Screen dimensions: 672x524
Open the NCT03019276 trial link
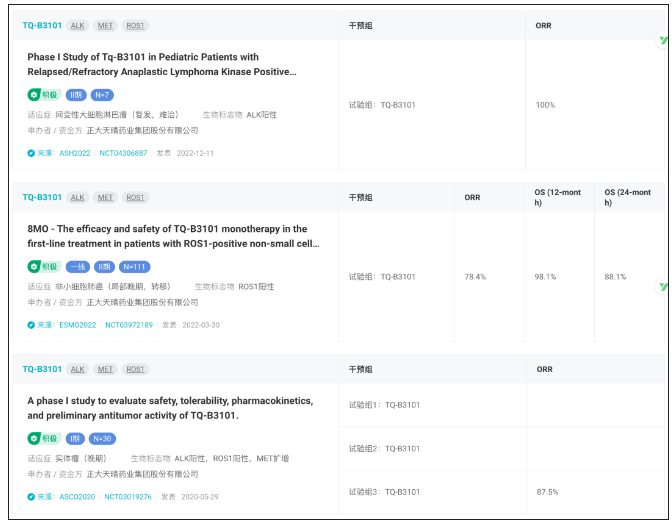click(x=128, y=496)
